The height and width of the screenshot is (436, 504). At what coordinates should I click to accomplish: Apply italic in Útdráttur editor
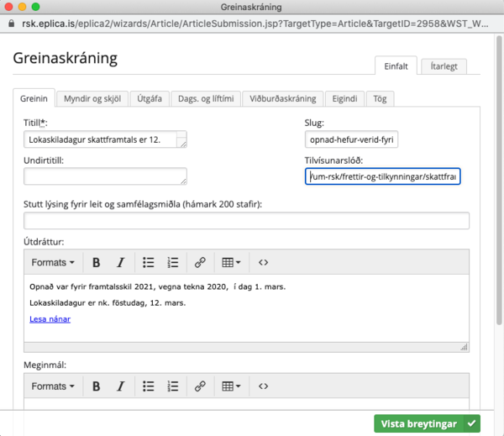click(x=120, y=262)
